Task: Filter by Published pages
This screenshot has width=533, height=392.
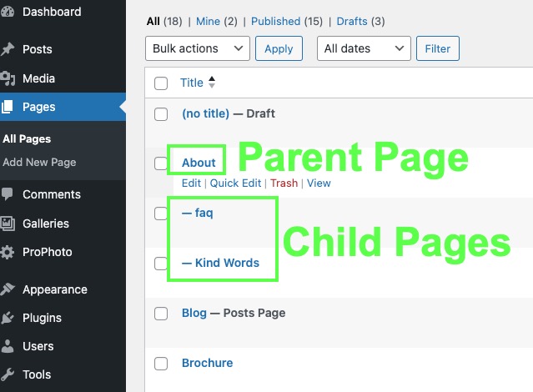Action: click(276, 22)
